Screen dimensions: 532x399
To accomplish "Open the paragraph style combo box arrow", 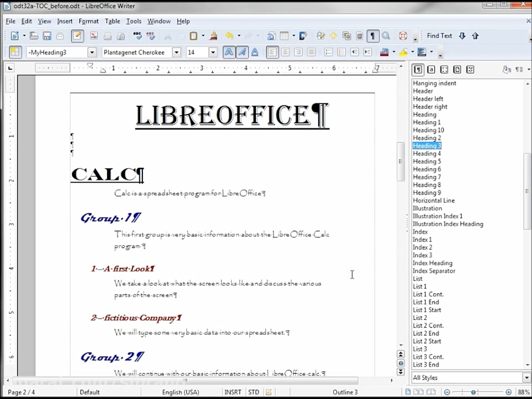I will pyautogui.click(x=92, y=52).
